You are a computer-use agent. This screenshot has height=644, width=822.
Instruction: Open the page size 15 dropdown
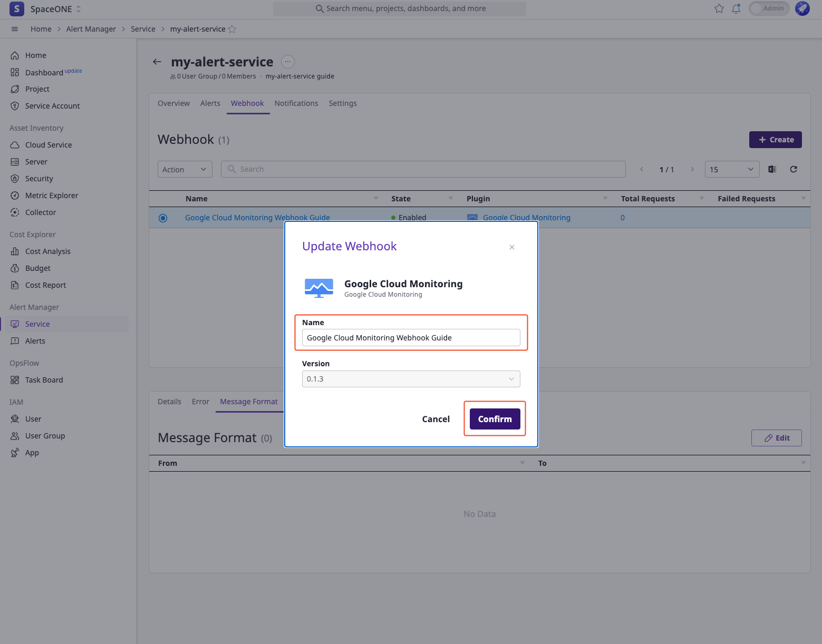coord(732,169)
